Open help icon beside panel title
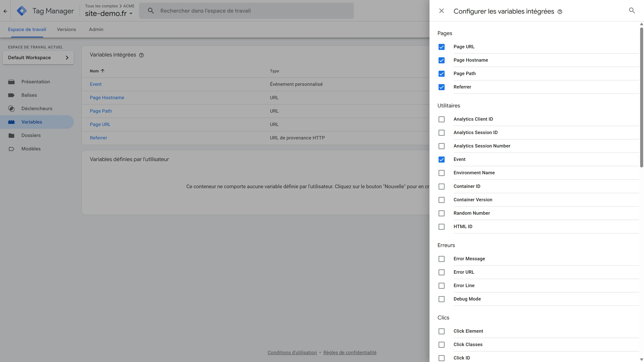Image resolution: width=644 pixels, height=362 pixels. 560,12
